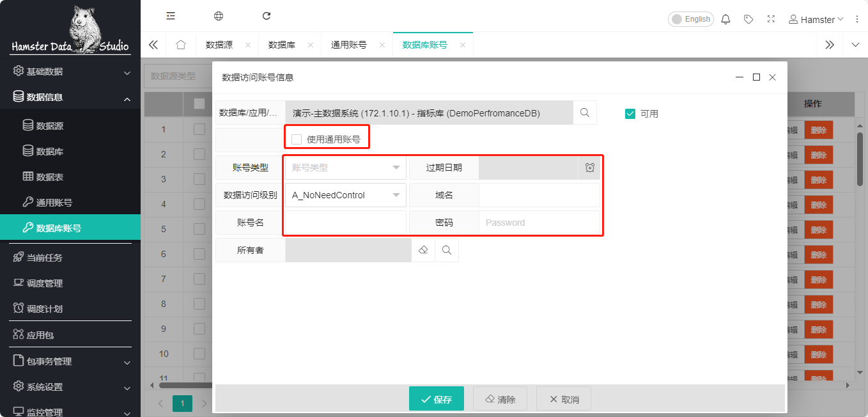Go to page 1 in pagination
868x417 pixels.
tap(182, 404)
